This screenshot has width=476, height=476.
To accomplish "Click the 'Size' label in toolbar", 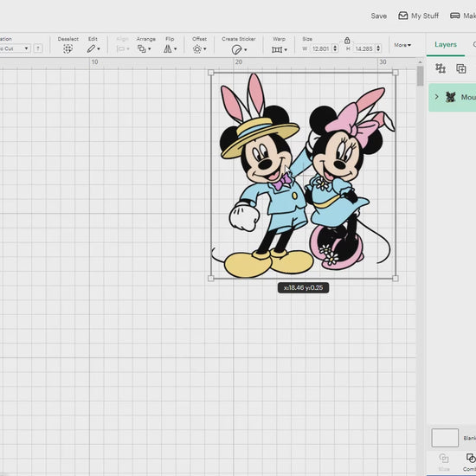I will 307,39.
